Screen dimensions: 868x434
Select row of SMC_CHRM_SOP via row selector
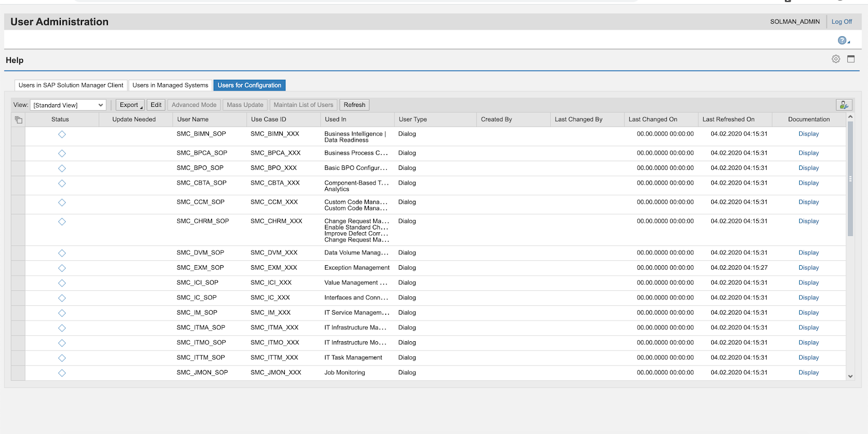point(18,230)
